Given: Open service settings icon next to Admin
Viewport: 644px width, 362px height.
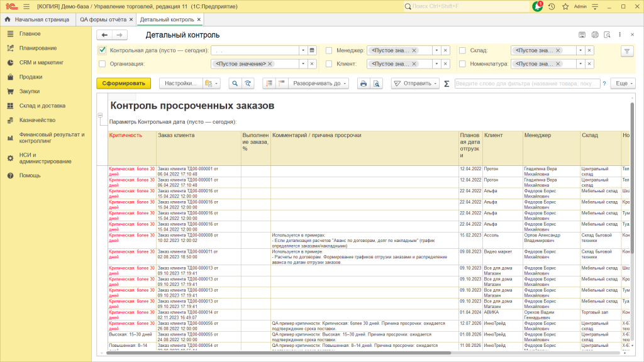Looking at the screenshot, I should [x=595, y=6].
